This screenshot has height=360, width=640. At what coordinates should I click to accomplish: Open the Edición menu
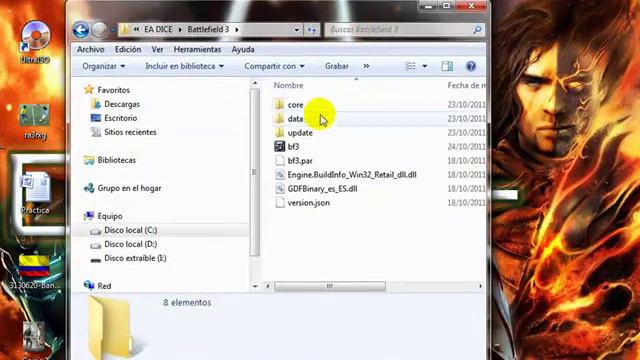[x=128, y=49]
